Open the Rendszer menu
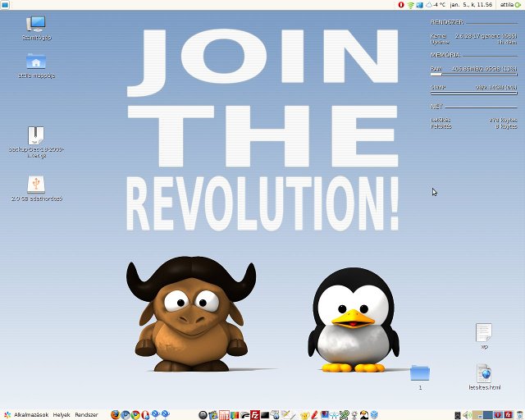The width and height of the screenshot is (525, 420). (86, 414)
